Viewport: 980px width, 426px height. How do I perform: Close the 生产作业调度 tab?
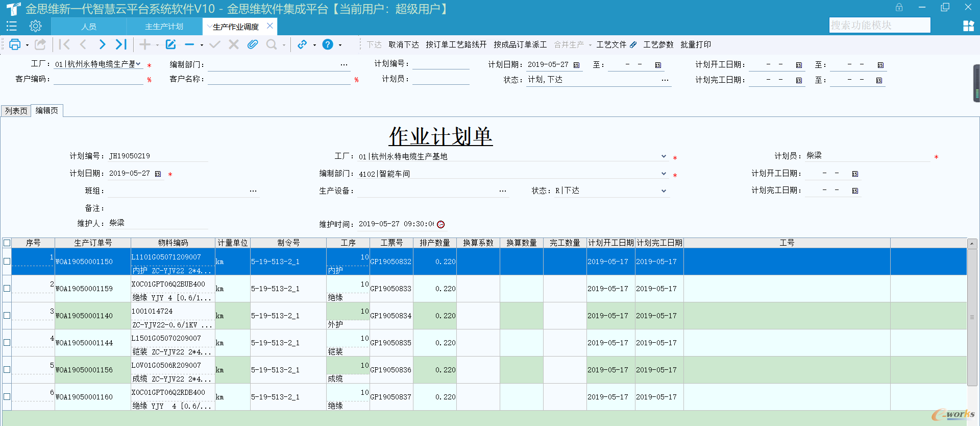point(270,26)
